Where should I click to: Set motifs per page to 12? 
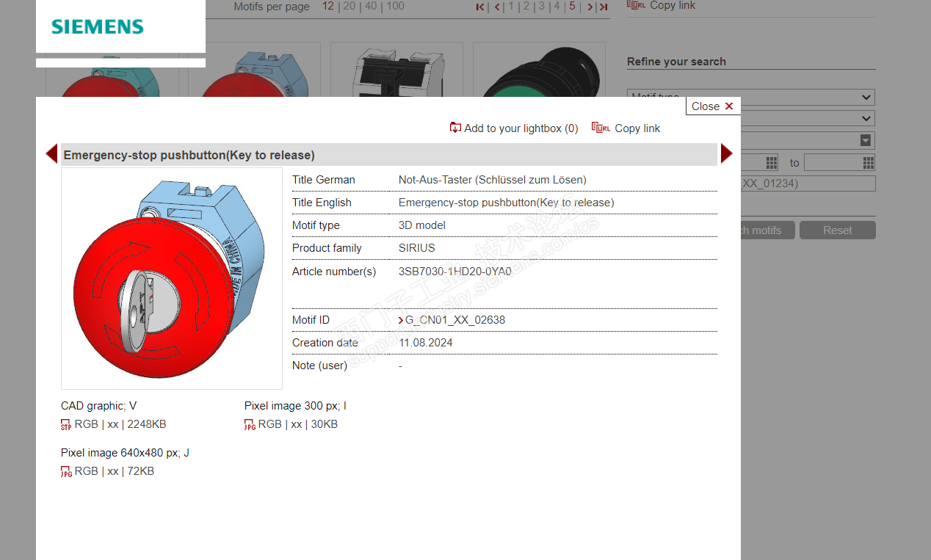point(327,7)
